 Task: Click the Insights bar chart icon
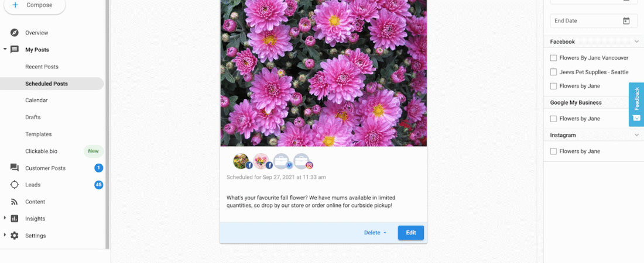(15, 219)
